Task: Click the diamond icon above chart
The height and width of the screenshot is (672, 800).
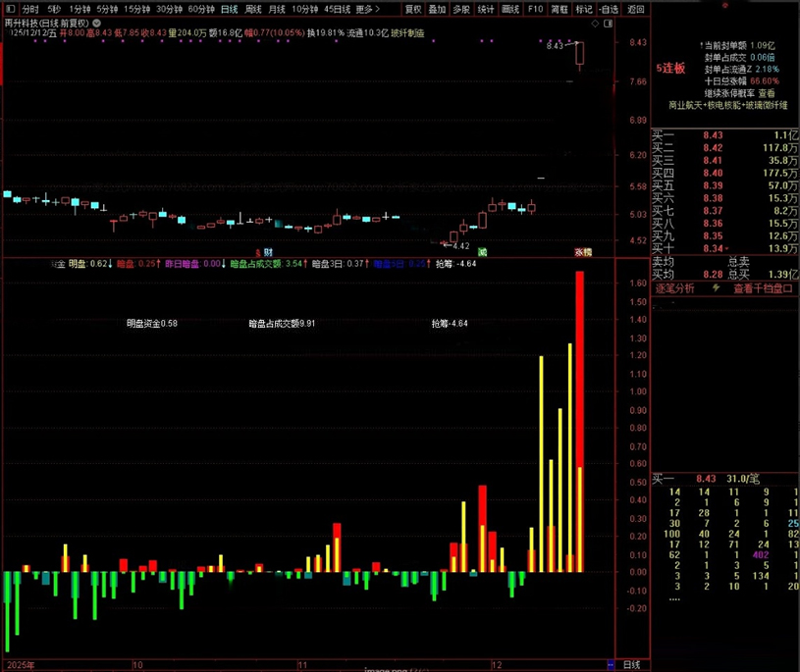Action: (x=595, y=24)
